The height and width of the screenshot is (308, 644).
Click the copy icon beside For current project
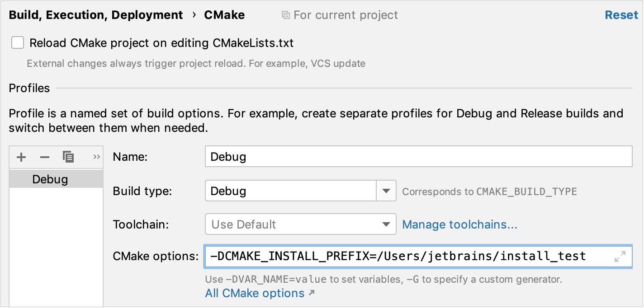pos(286,14)
